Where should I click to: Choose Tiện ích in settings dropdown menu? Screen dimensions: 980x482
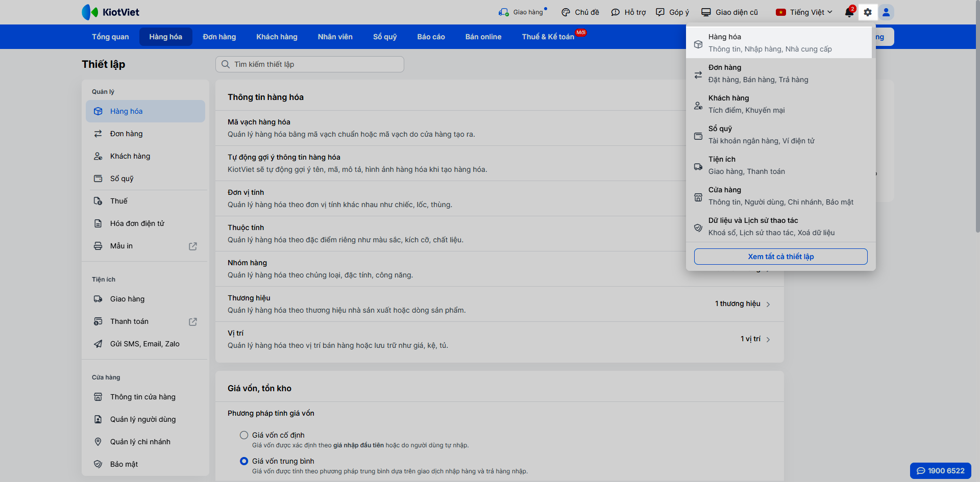[x=779, y=165]
